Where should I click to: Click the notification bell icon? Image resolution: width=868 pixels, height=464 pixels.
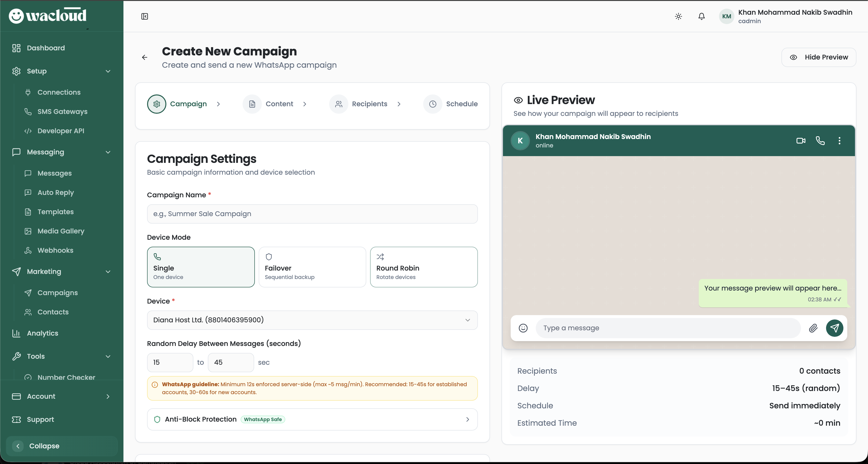pos(701,16)
